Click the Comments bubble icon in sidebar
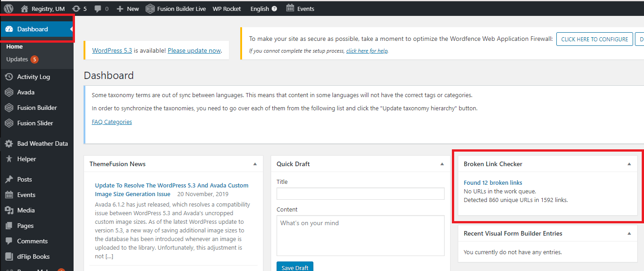The image size is (644, 271). 9,241
